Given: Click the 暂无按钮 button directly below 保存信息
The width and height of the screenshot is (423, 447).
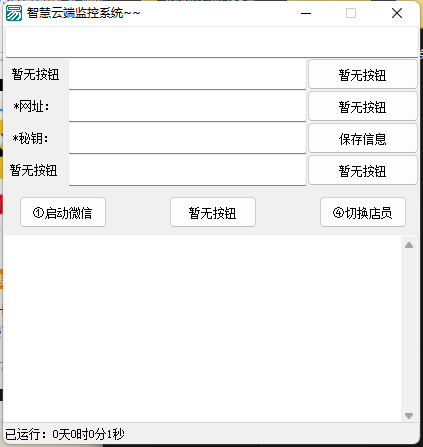Looking at the screenshot, I should click(x=363, y=171).
